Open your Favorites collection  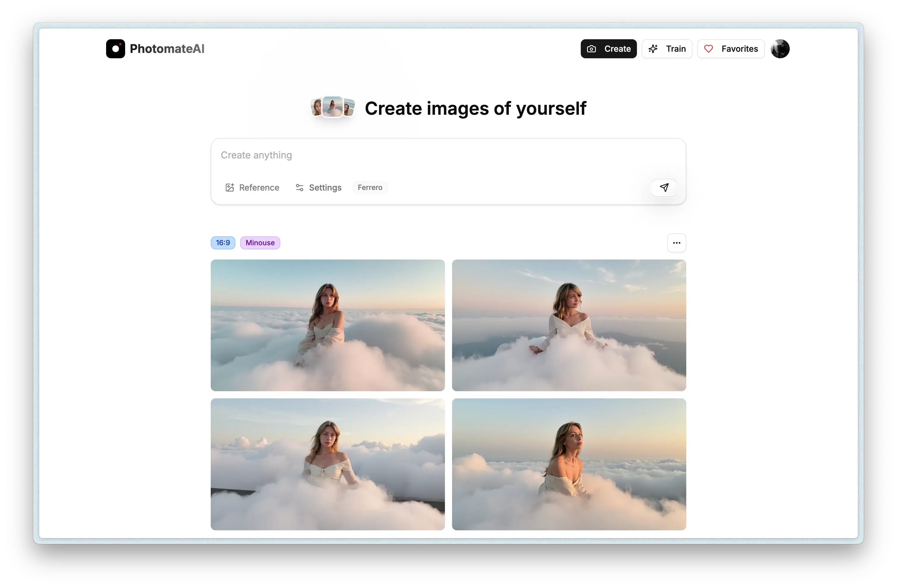731,49
